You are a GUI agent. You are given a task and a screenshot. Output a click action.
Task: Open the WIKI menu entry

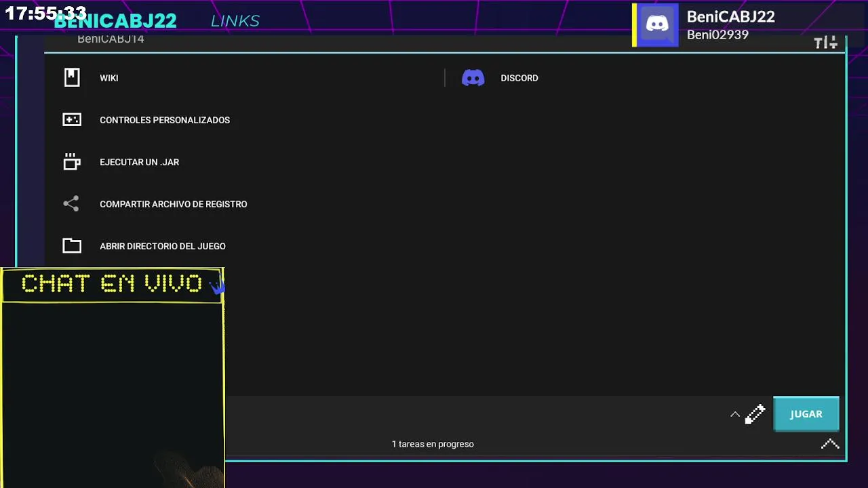tap(109, 78)
